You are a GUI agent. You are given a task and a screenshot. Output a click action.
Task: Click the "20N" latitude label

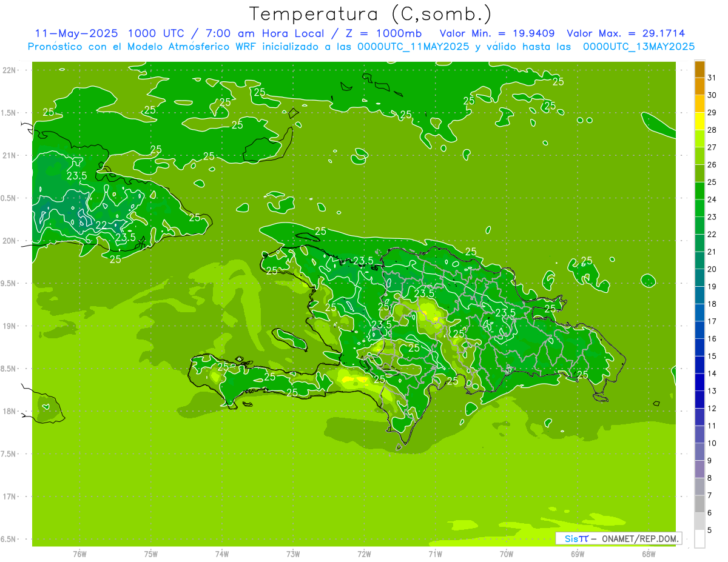tap(10, 241)
